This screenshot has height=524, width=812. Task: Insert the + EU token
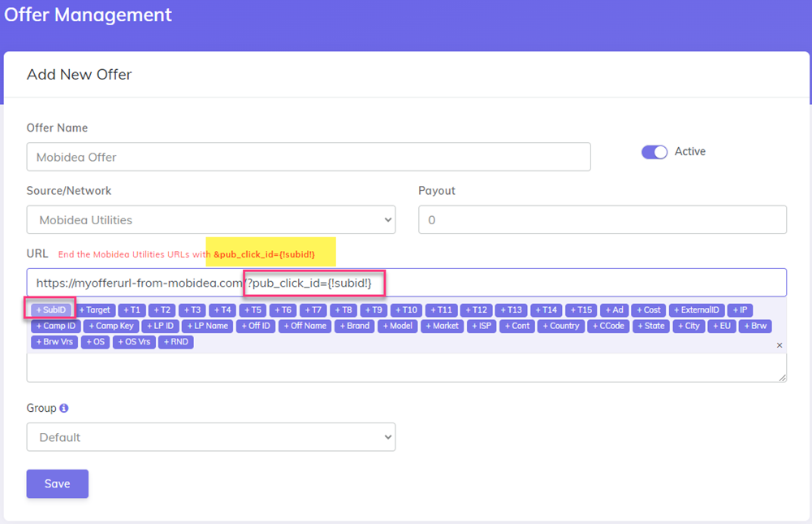point(722,326)
